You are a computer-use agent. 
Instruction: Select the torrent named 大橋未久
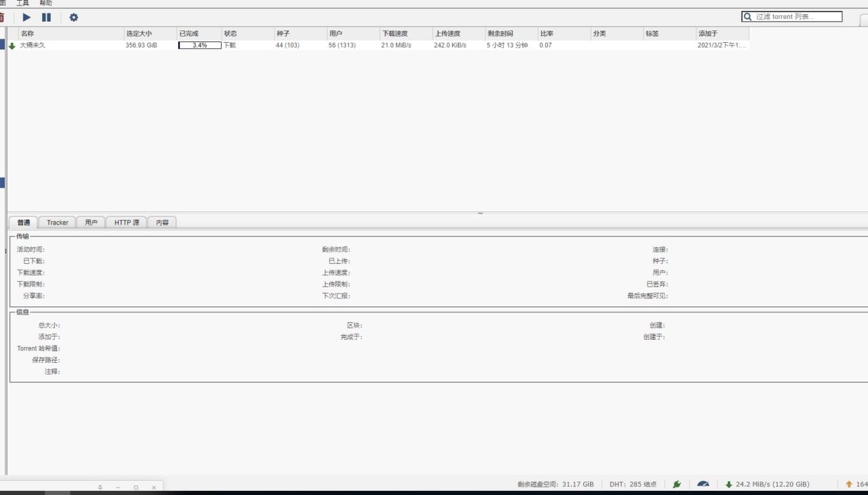[x=33, y=45]
